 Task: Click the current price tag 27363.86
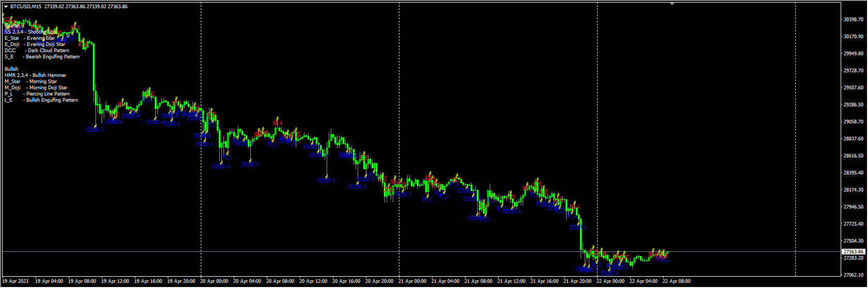click(x=853, y=252)
